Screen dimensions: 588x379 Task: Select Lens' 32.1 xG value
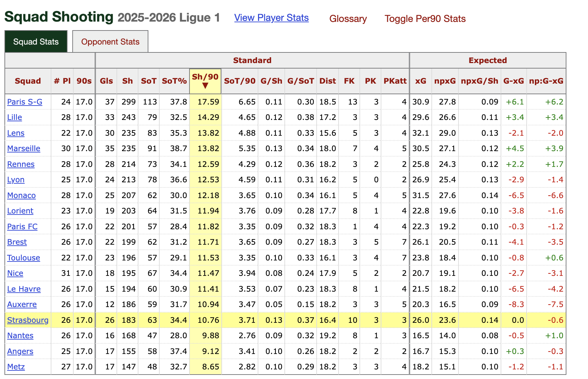click(x=421, y=133)
